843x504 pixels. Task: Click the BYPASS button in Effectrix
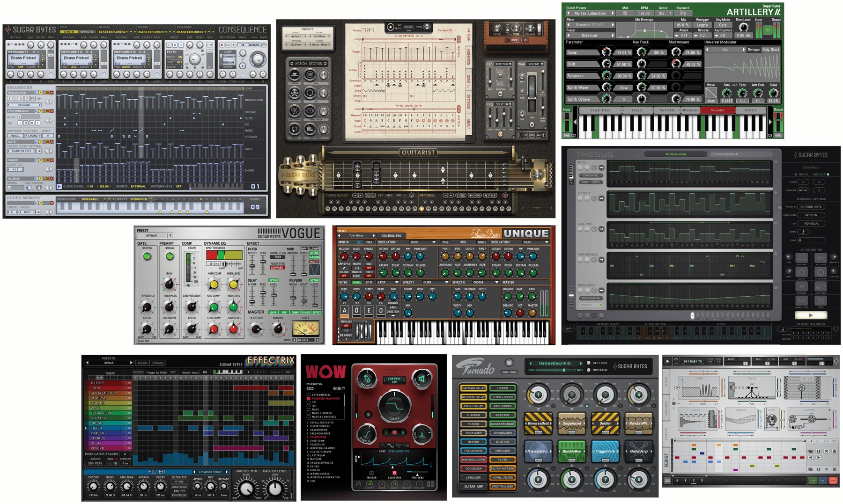pos(158,363)
